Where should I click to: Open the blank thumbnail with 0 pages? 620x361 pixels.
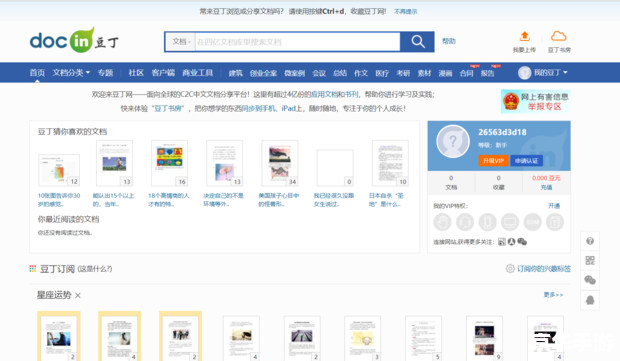click(x=335, y=168)
